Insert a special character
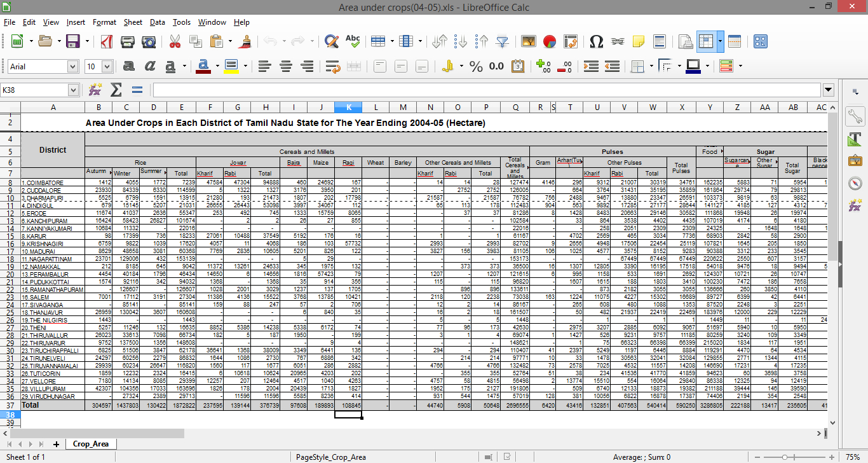 [x=596, y=41]
